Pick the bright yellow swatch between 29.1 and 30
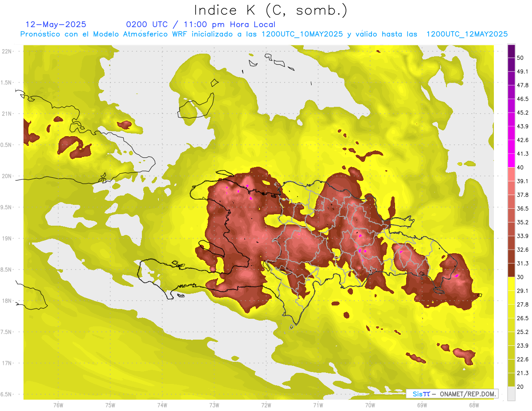532x411 pixels. 511,284
